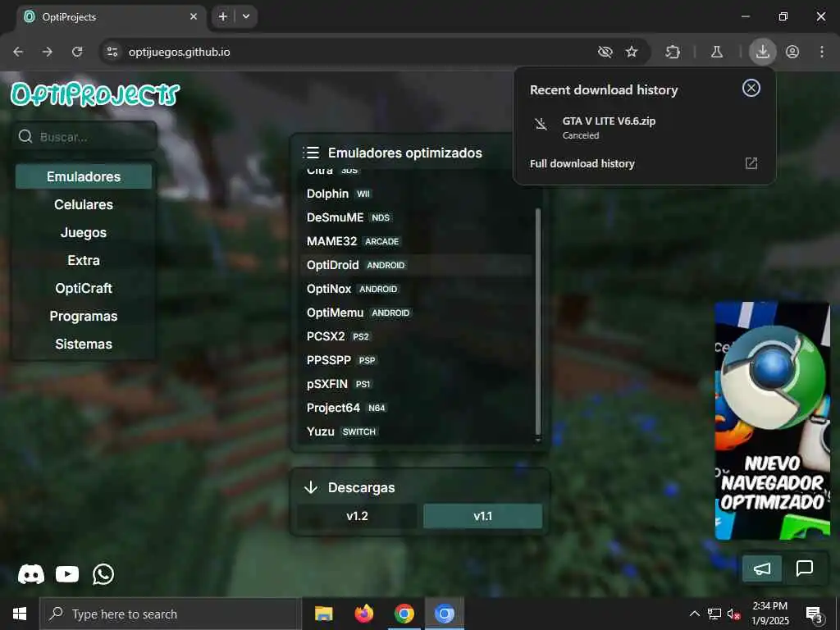The height and width of the screenshot is (630, 840).
Task: Open the Chrome profile avatar icon
Action: coord(792,52)
